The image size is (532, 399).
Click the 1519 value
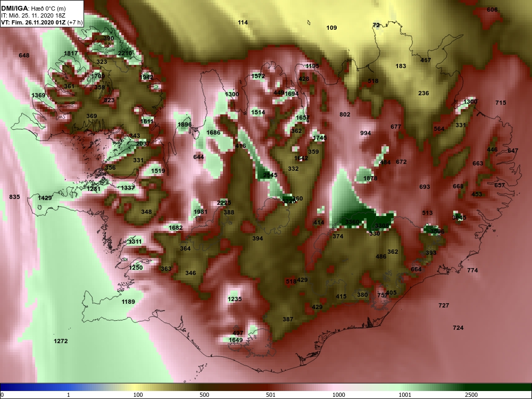158,171
